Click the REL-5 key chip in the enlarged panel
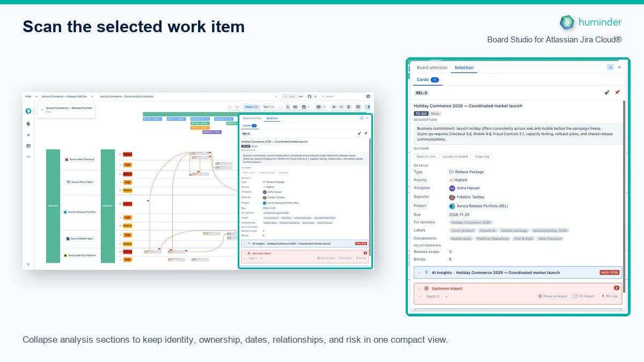 (x=421, y=93)
